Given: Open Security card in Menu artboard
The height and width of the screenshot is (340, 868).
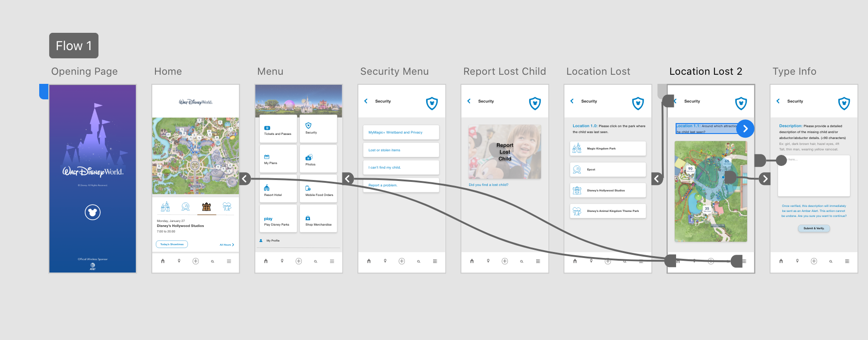Looking at the screenshot, I should pyautogui.click(x=318, y=129).
